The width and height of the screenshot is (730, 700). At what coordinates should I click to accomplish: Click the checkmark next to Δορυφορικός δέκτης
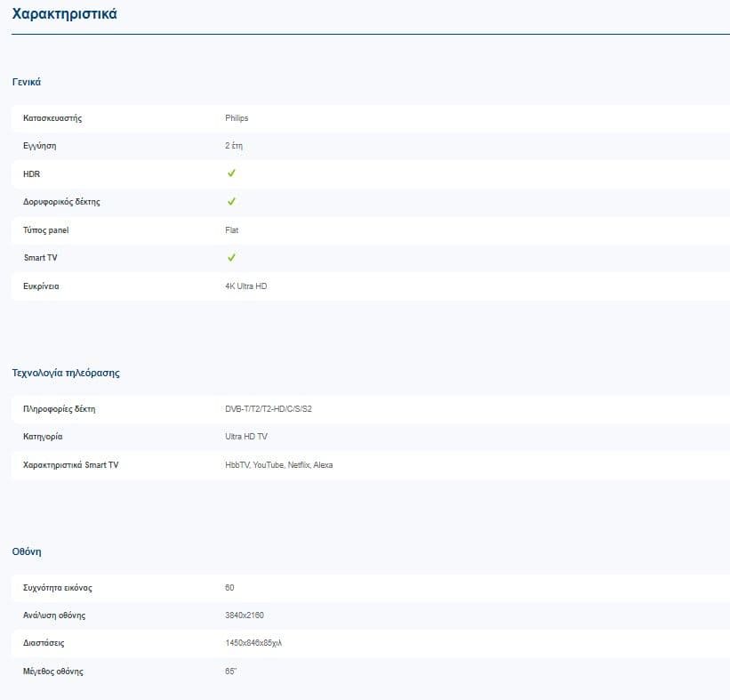231,202
